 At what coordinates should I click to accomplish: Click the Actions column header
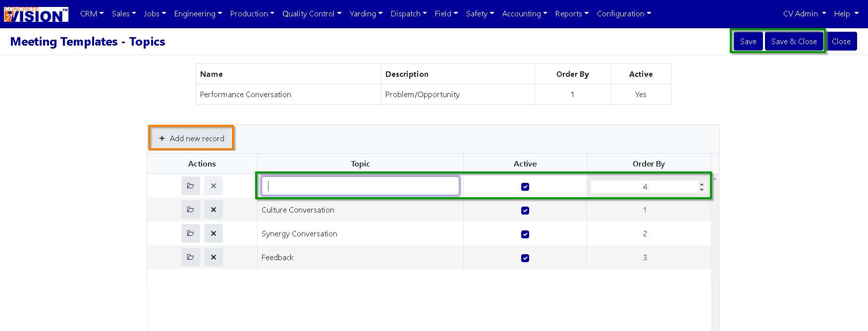tap(202, 164)
